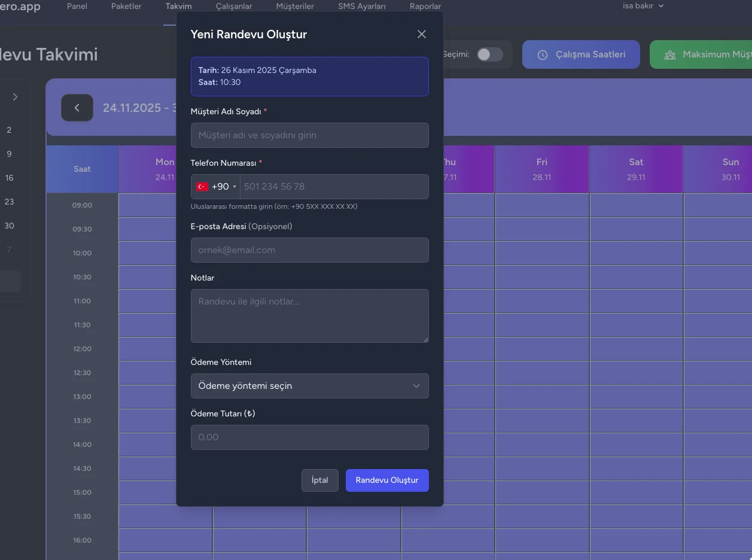752x560 pixels.
Task: Open the Raporlar tab
Action: (425, 7)
